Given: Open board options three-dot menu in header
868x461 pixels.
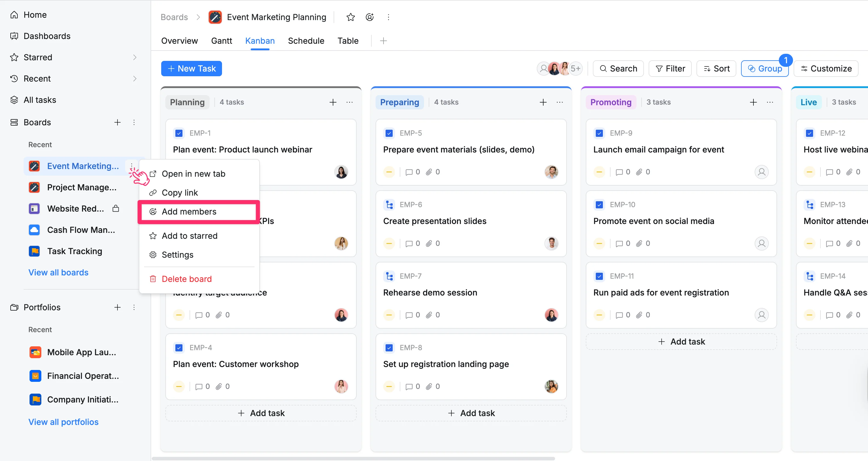Looking at the screenshot, I should click(389, 17).
